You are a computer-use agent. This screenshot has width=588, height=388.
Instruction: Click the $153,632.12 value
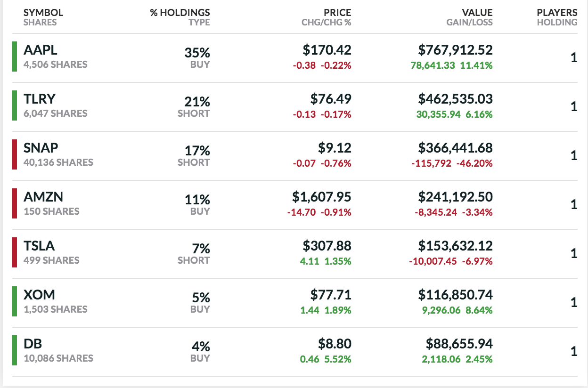pos(456,246)
